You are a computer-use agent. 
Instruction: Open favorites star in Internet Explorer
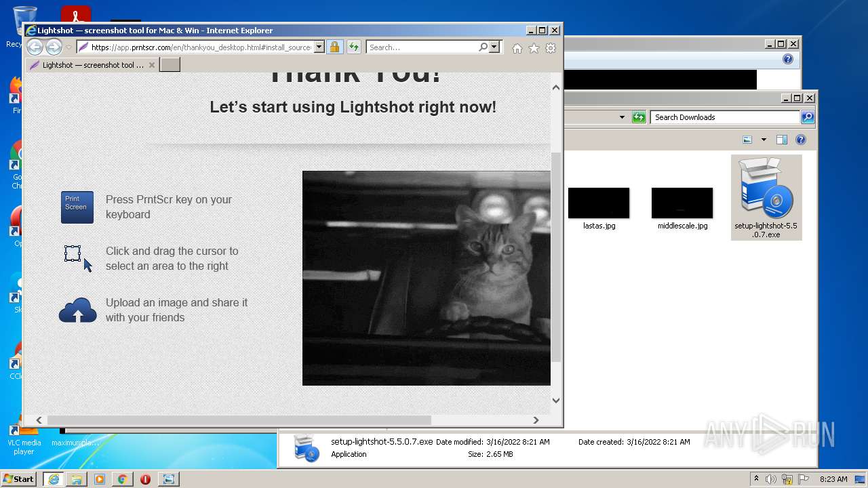coord(534,48)
